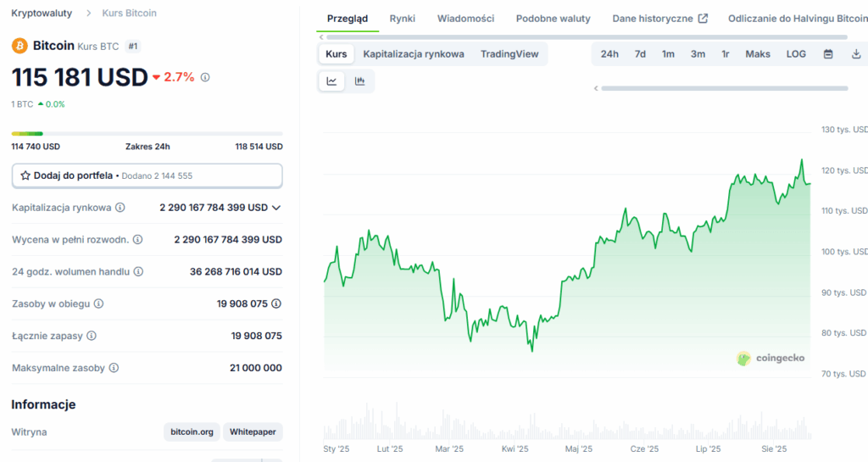The image size is (868, 462).
Task: Click the 115 181 USD price
Action: pyautogui.click(x=80, y=77)
